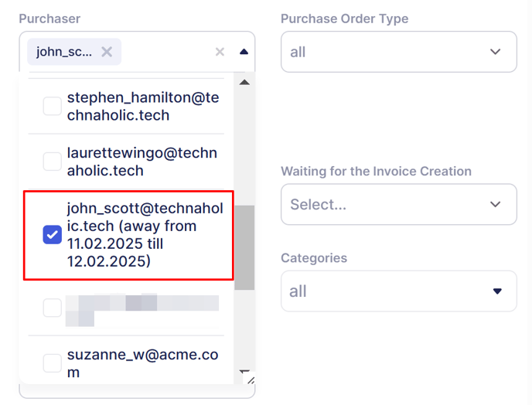Select the stephen_hamilton@technaholic.tech option text
Screen dimensions: 532x405
click(143, 106)
